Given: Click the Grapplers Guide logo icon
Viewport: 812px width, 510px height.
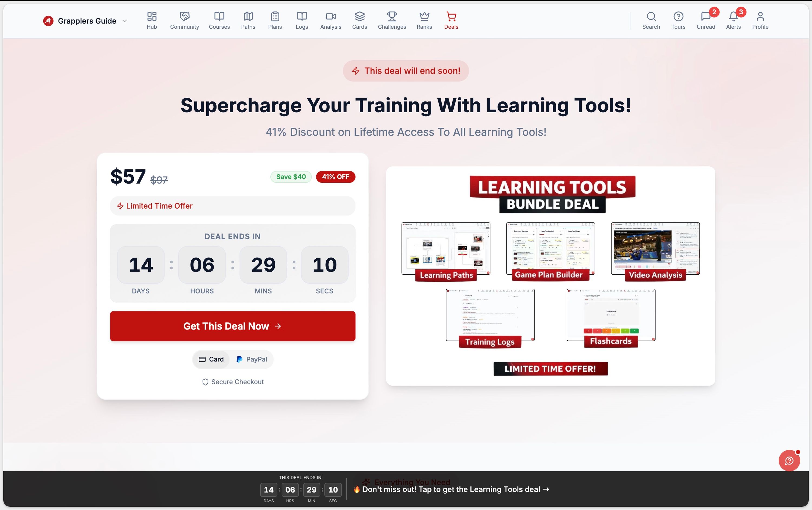Looking at the screenshot, I should tap(48, 21).
